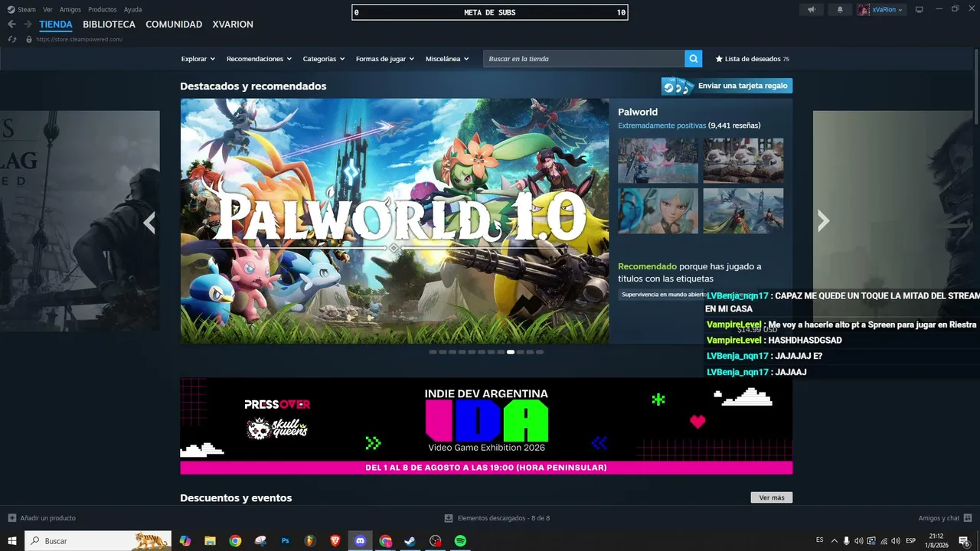Click the Steam icon in the taskbar
This screenshot has width=980, height=551.
click(410, 541)
